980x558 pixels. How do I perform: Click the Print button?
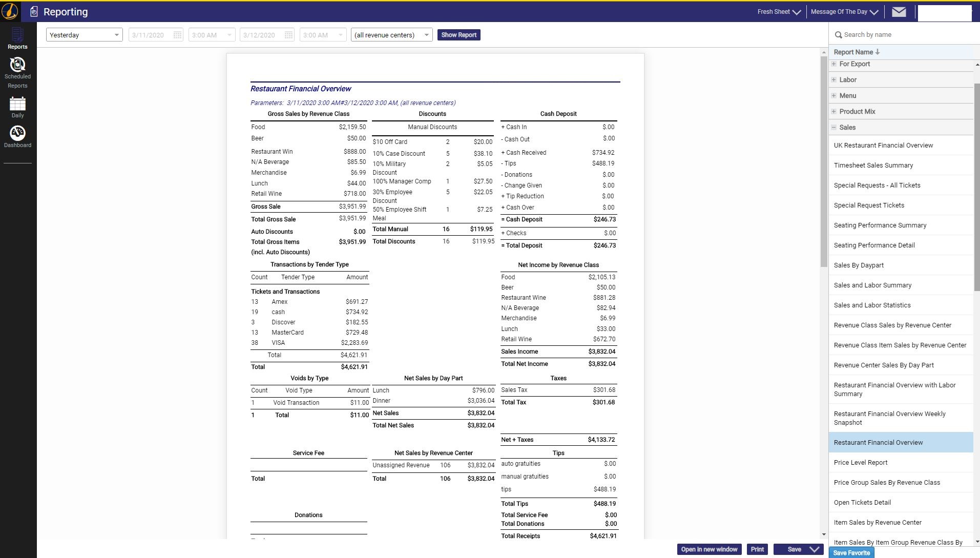click(757, 549)
